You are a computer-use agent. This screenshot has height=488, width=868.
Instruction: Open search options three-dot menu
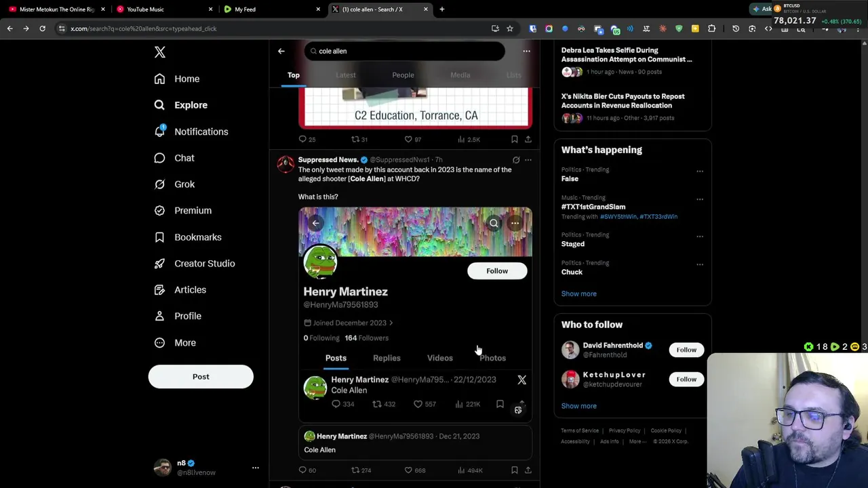pyautogui.click(x=526, y=51)
